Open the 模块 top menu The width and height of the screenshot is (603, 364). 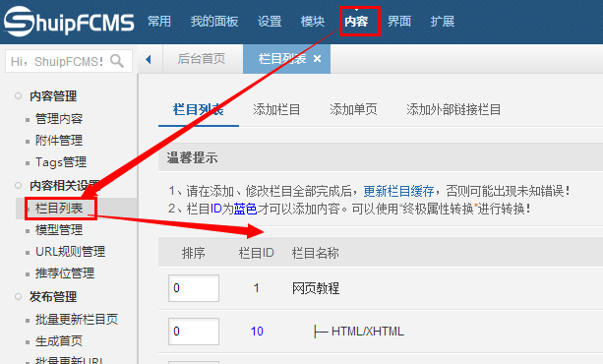313,22
